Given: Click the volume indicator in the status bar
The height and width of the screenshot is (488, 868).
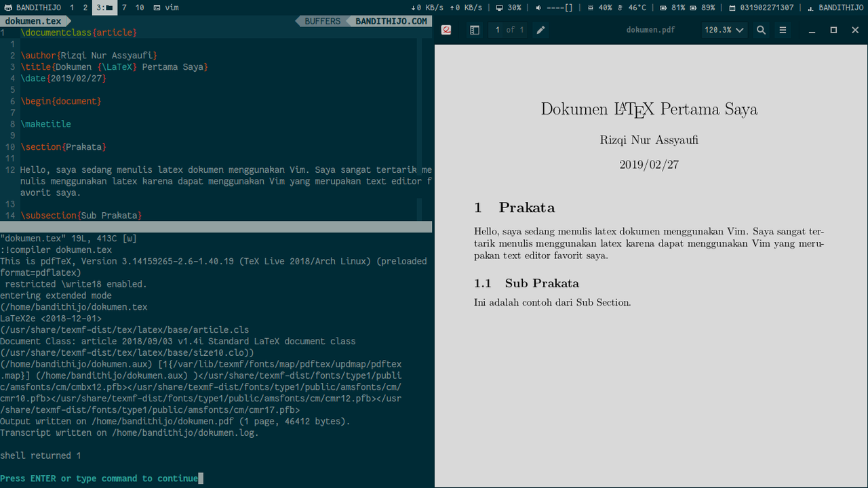Looking at the screenshot, I should tap(554, 7).
